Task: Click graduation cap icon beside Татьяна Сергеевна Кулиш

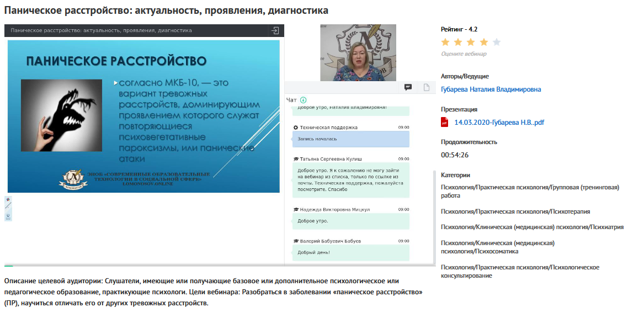Action: 296,159
